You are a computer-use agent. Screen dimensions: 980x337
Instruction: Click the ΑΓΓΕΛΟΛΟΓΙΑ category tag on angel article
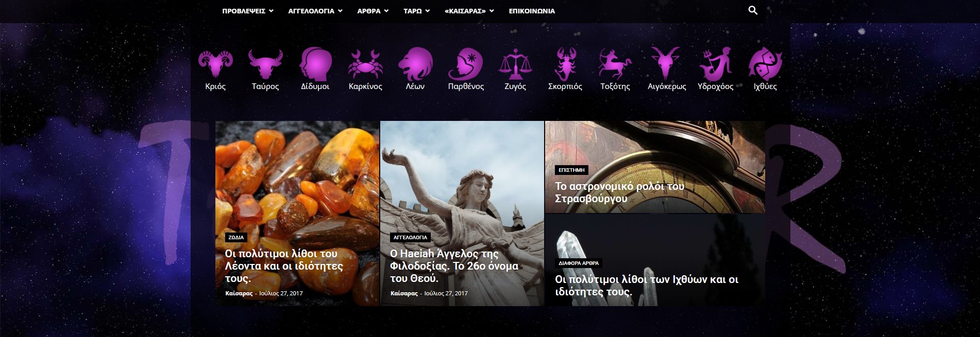(x=410, y=237)
